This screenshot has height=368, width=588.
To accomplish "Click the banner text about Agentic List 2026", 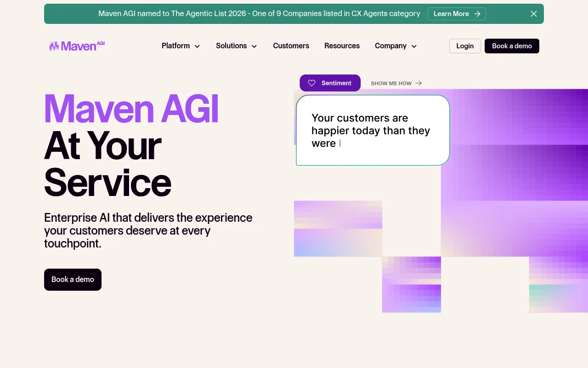I will (x=259, y=14).
